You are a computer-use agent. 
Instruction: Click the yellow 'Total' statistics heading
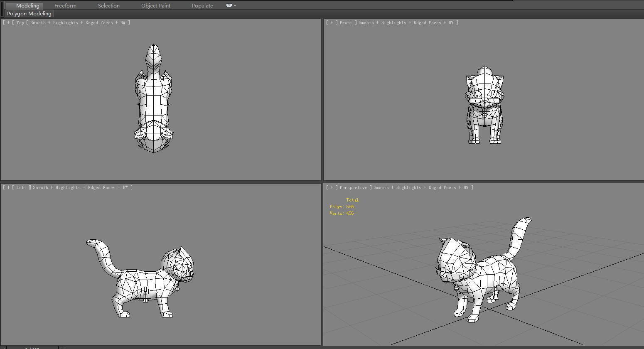click(352, 200)
